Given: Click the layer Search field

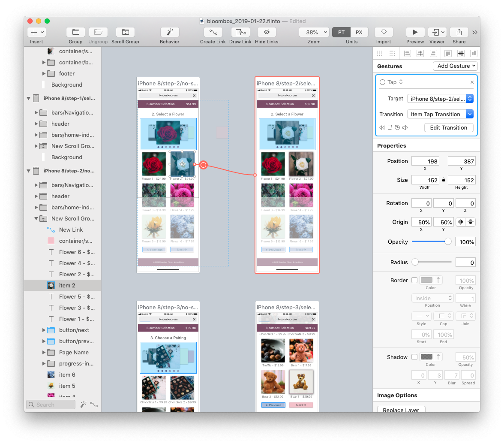Looking at the screenshot, I should click(51, 405).
